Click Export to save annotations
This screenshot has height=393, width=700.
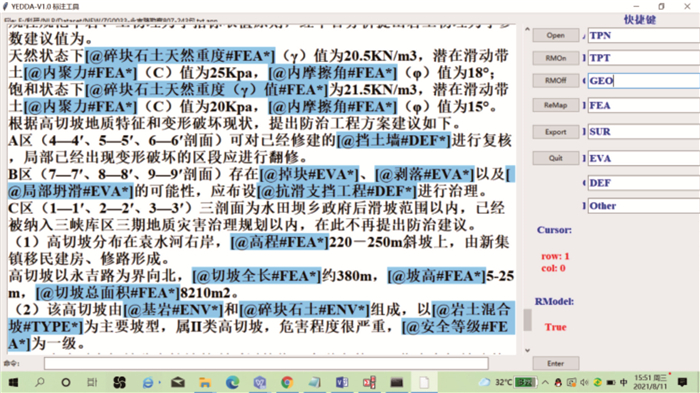[555, 132]
